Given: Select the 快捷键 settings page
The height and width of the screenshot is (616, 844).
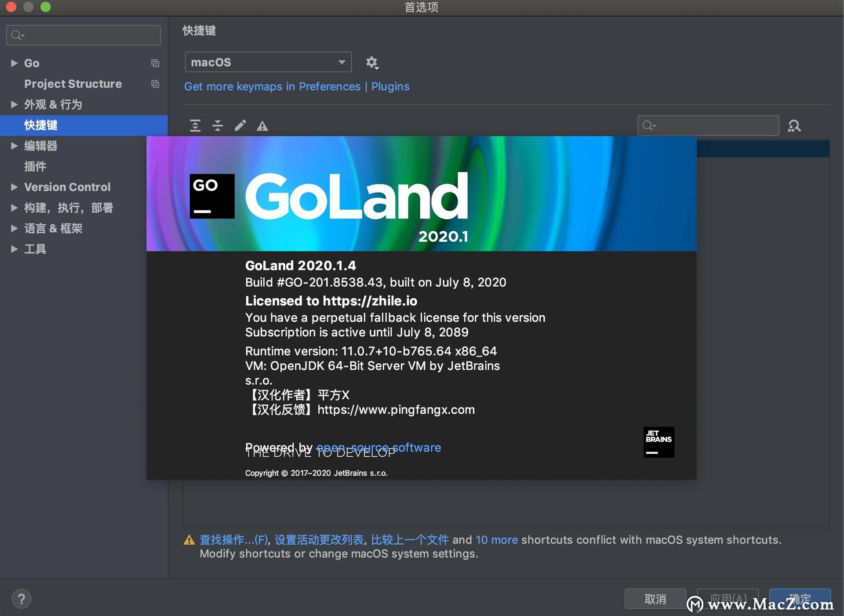Looking at the screenshot, I should 41,125.
